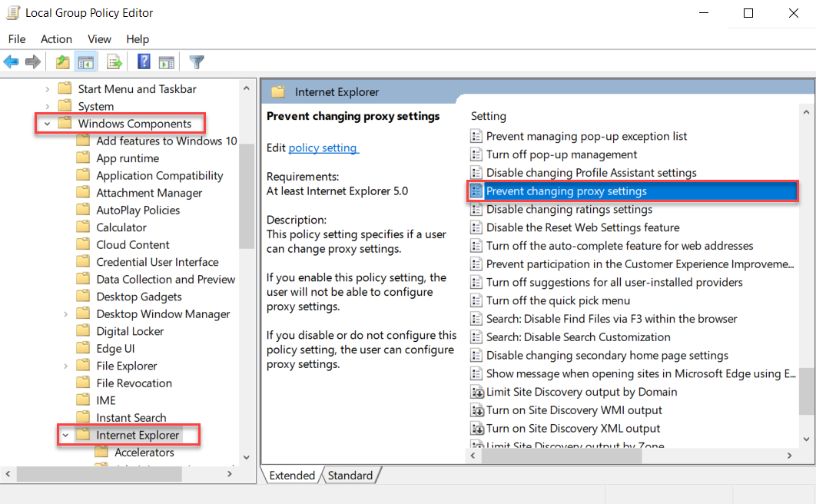This screenshot has width=816, height=504.
Task: Open the Action menu
Action: (56, 38)
